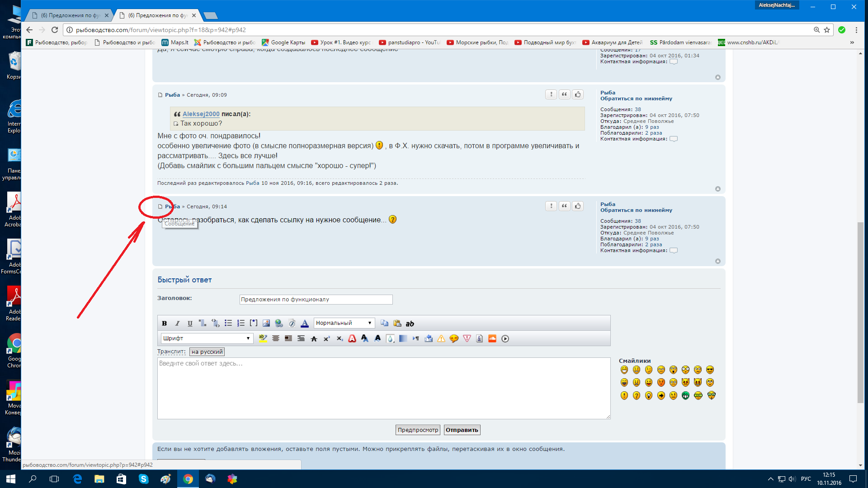The width and height of the screenshot is (868, 488).
Task: Center-align the text with the align icon
Action: (x=275, y=338)
